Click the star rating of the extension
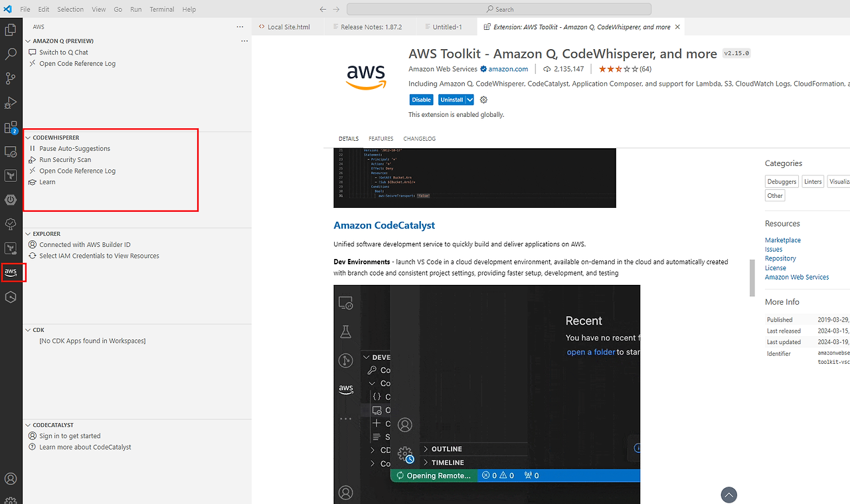Viewport: 850px width, 504px height. [x=618, y=69]
